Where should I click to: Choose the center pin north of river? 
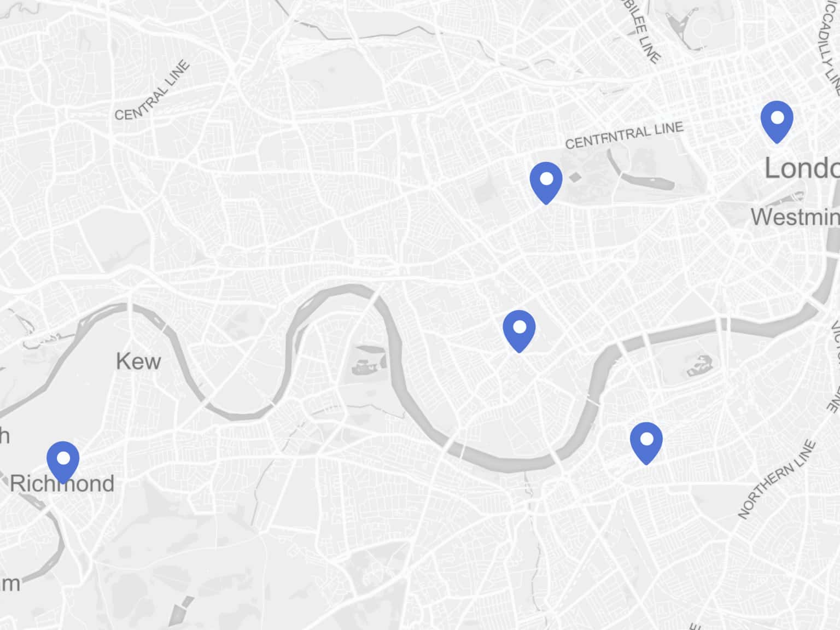(519, 331)
